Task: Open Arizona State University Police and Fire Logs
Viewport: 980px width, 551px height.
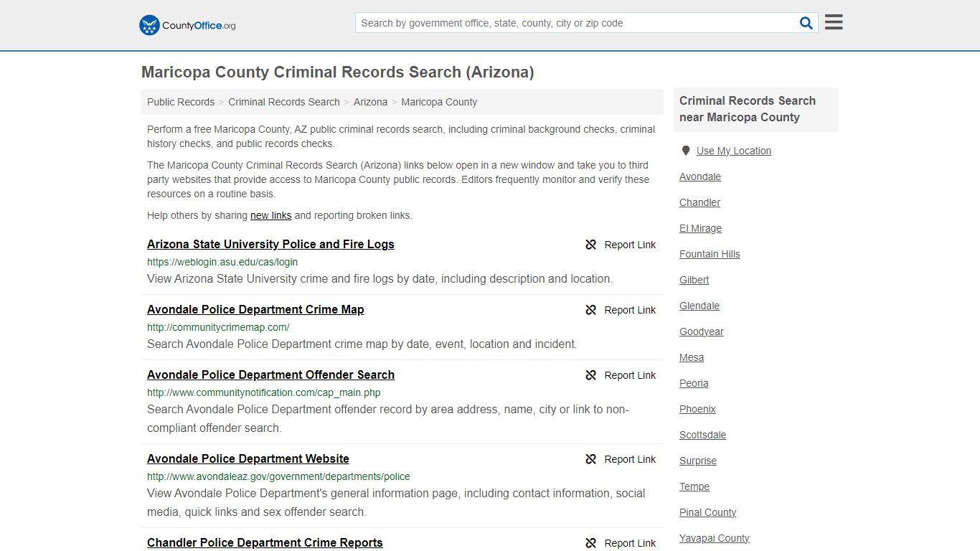Action: [x=270, y=244]
